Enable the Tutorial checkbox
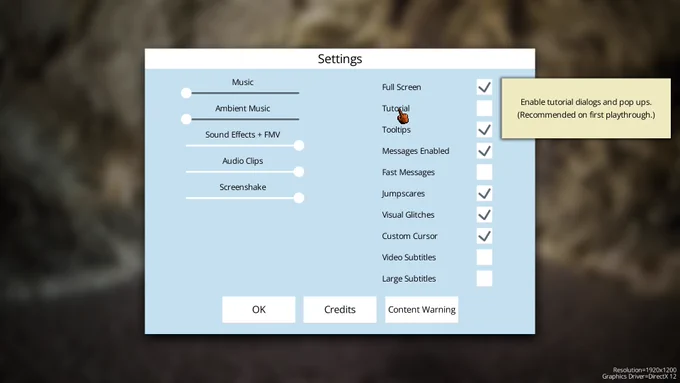Screen dimensions: 680x383 (484, 108)
